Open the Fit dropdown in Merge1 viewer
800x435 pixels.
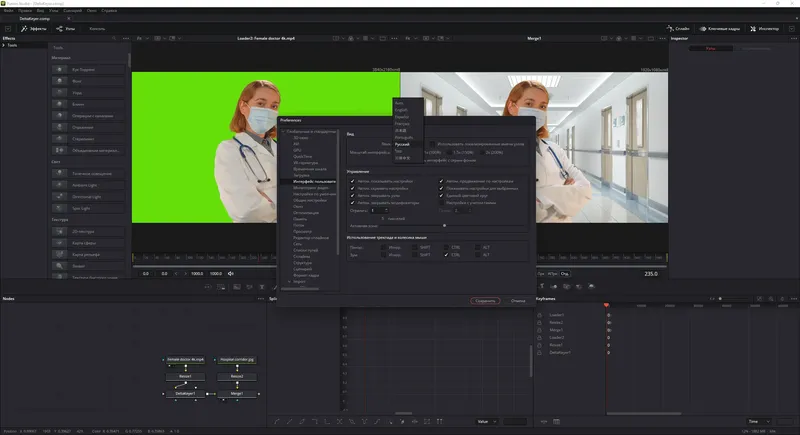click(410, 38)
